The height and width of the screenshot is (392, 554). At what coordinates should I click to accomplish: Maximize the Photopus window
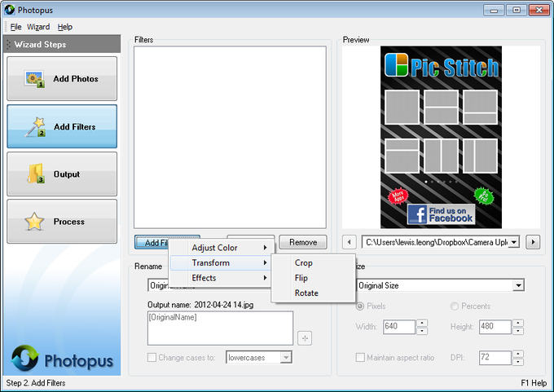(517, 11)
